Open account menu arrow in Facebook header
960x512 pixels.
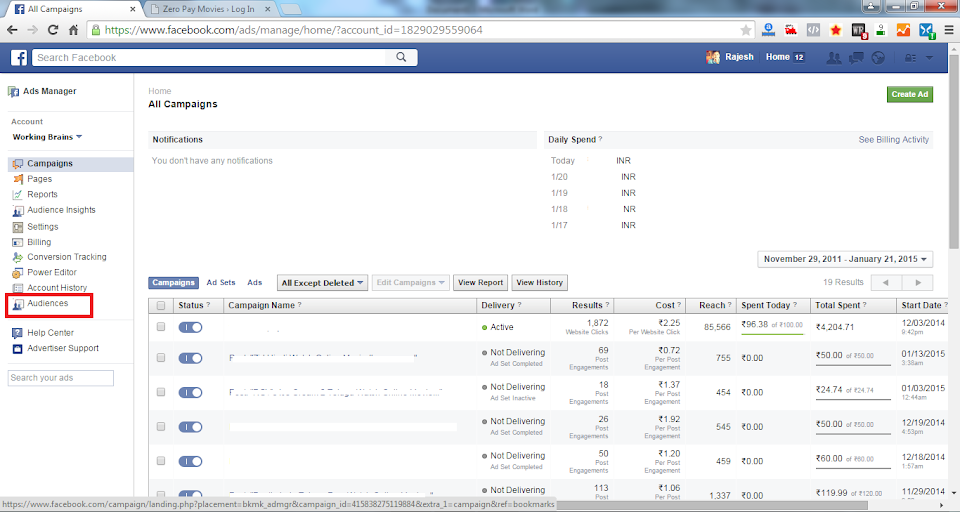(929, 58)
